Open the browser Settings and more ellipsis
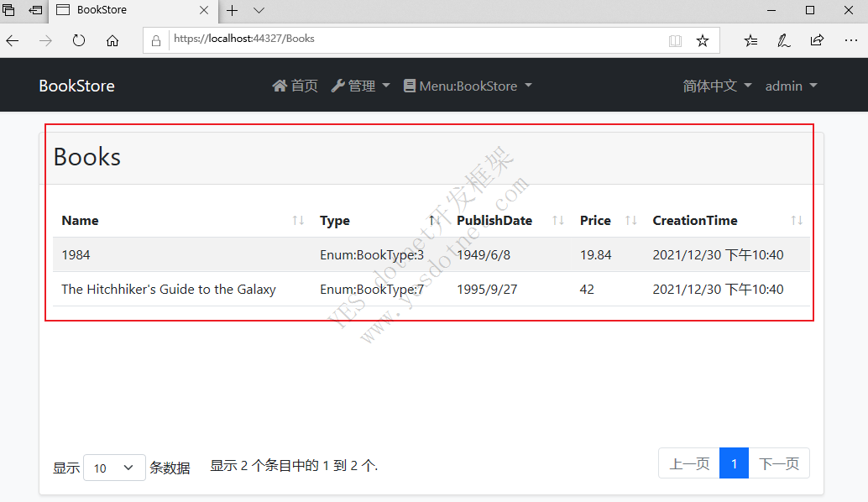Screen dimensions: 868x502 tap(851, 40)
